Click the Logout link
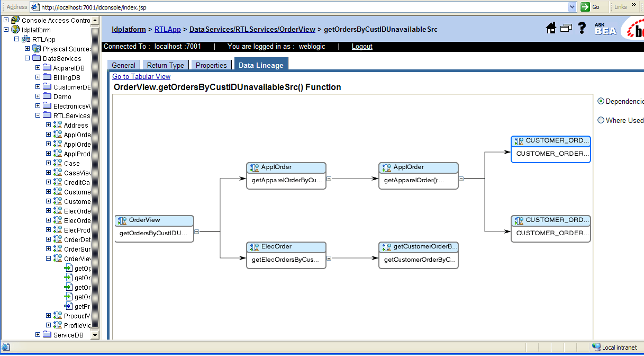Screen dimensions: 644x356 362,46
